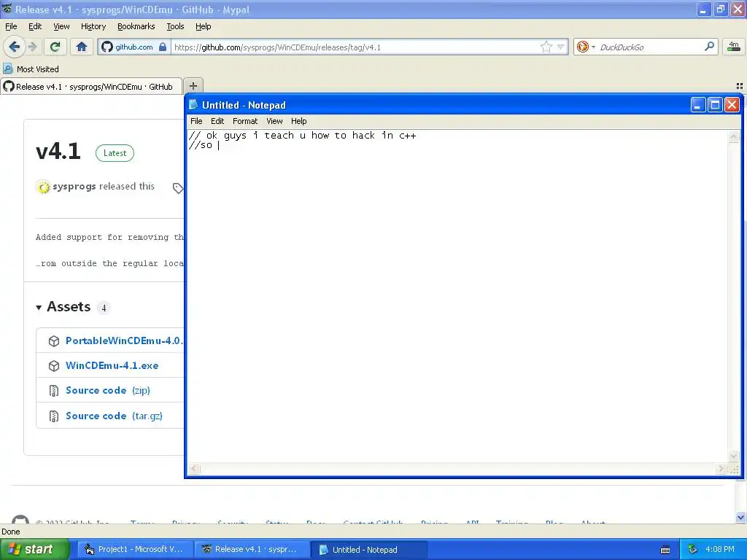Screen dimensions: 747x560
Task: Open Notepad Help menu
Action: pyautogui.click(x=298, y=121)
